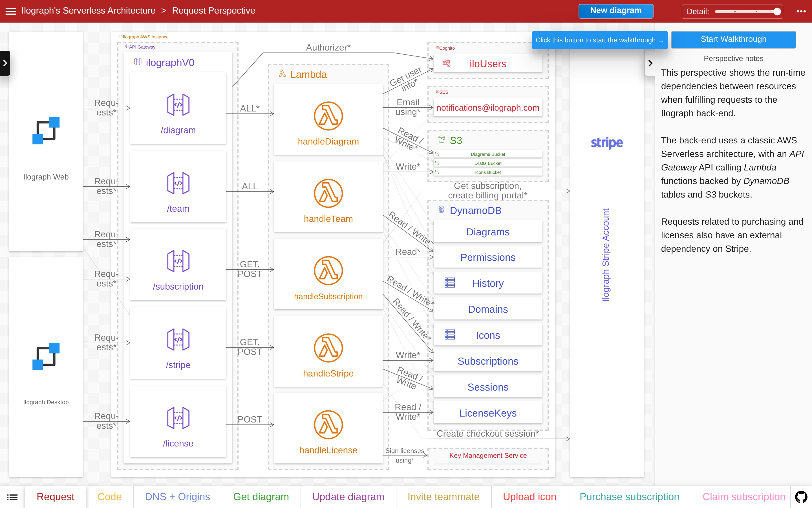Click the Ilograph's Serverless Architecture breadcrumb
Screen dimensions: 812x508
[89, 11]
